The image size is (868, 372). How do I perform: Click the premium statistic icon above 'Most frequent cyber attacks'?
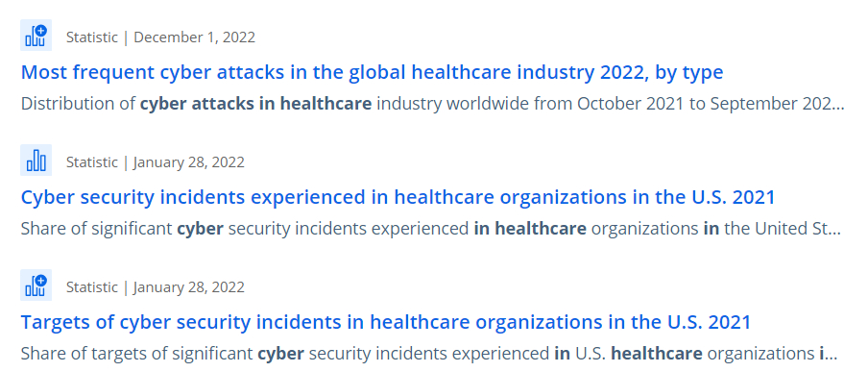36,36
